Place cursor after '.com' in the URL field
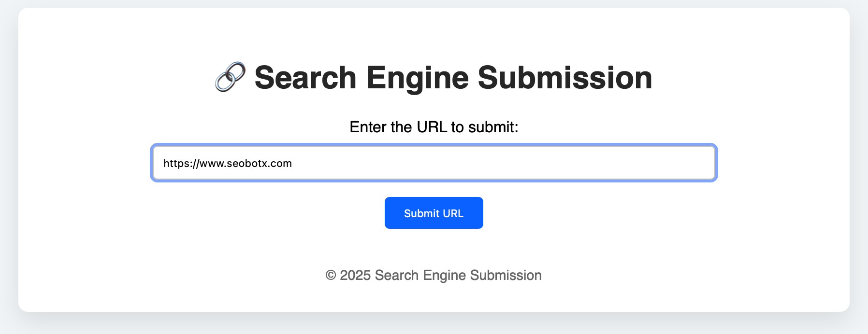This screenshot has width=868, height=334. pos(292,163)
